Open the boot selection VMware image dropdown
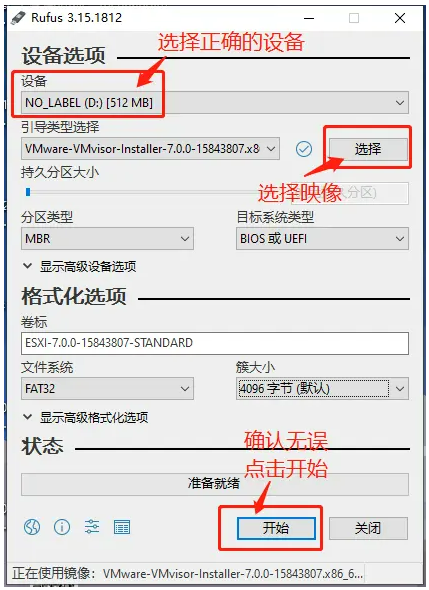This screenshot has height=590, width=429. (x=150, y=149)
